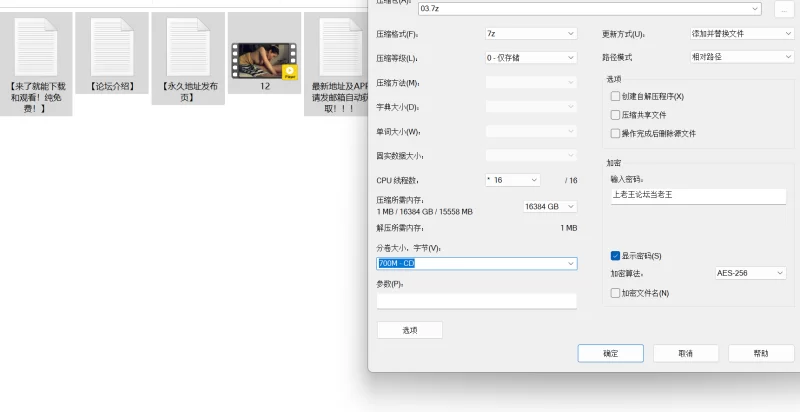Open the 路径模式 相对路径 dropdown
This screenshot has width=800, height=412.
click(741, 57)
